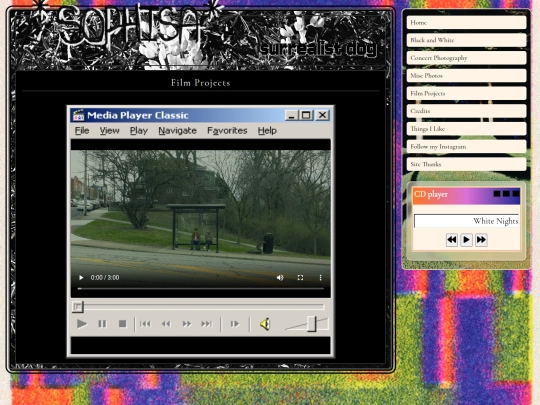Click the Film Projects page heading

point(200,83)
